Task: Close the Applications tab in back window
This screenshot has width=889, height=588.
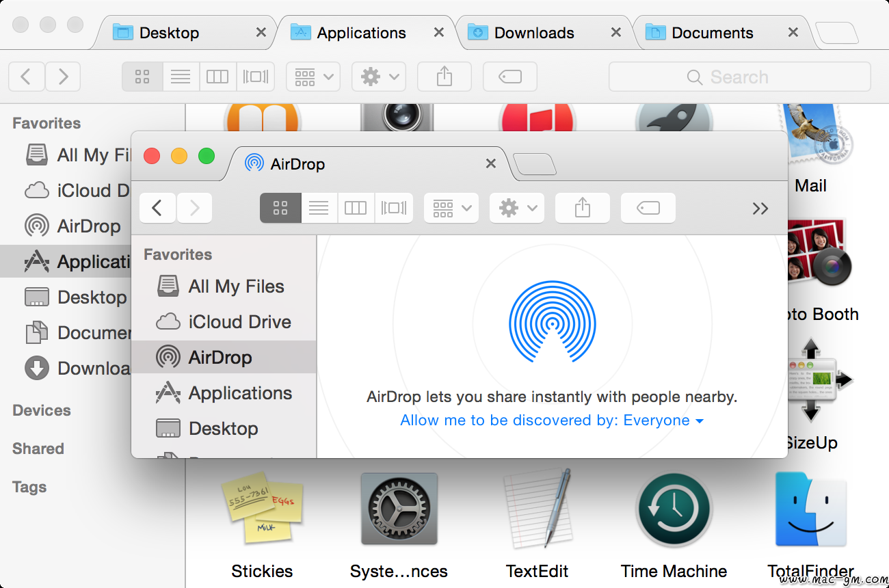Action: [x=439, y=32]
